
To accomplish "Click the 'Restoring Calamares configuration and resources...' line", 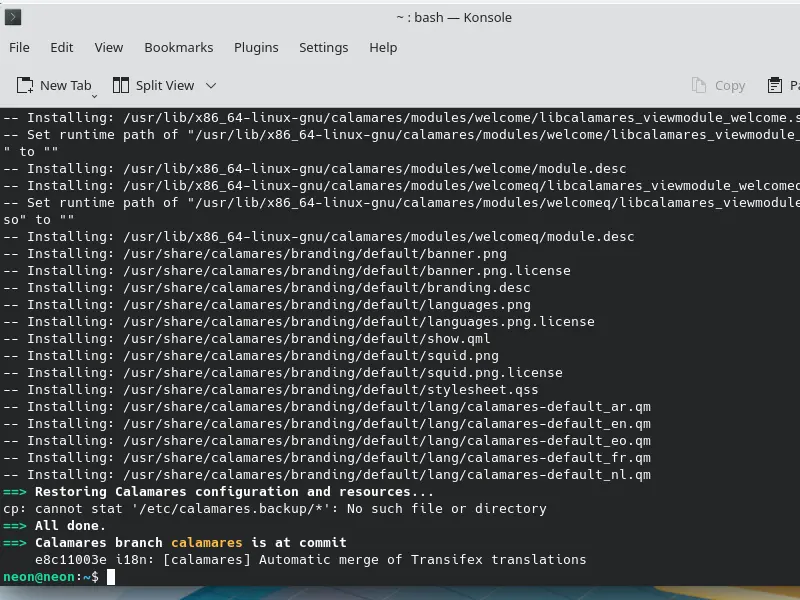I will [x=234, y=492].
